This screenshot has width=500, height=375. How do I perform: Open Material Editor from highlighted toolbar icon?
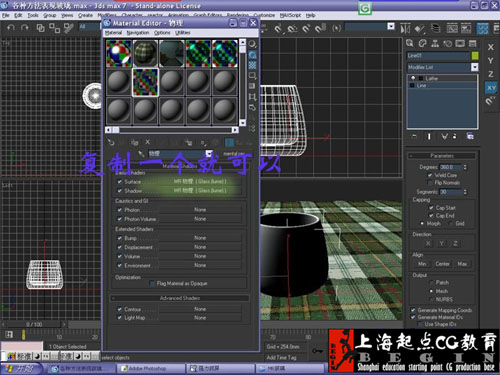(482, 29)
